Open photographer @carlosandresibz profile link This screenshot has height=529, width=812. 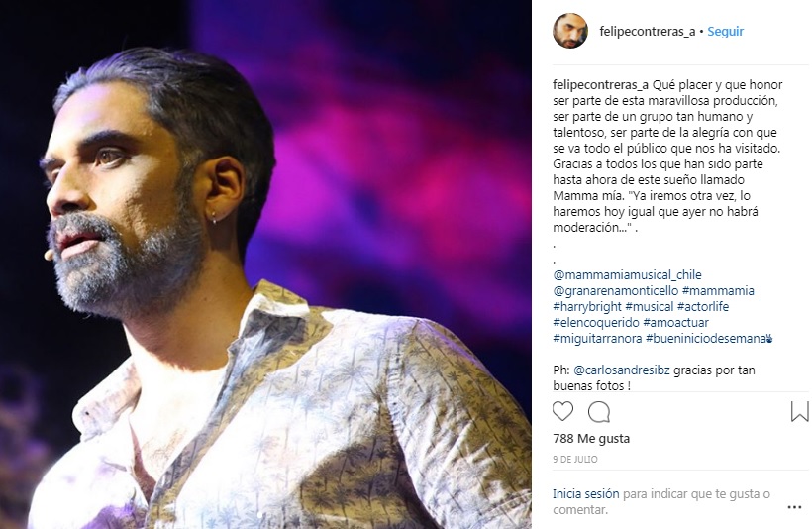[x=622, y=370]
